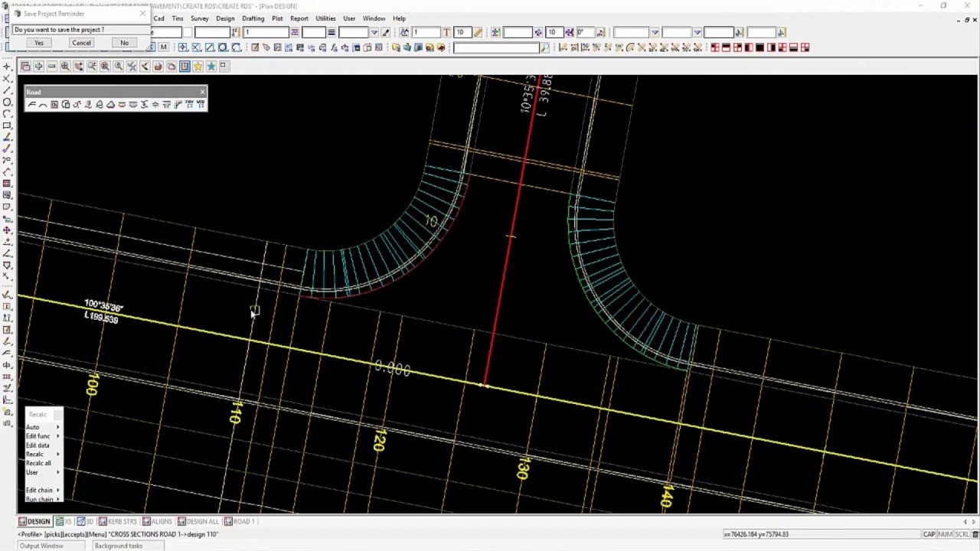The image size is (980, 551).
Task: Close the Road toolbar panel
Action: tap(202, 92)
